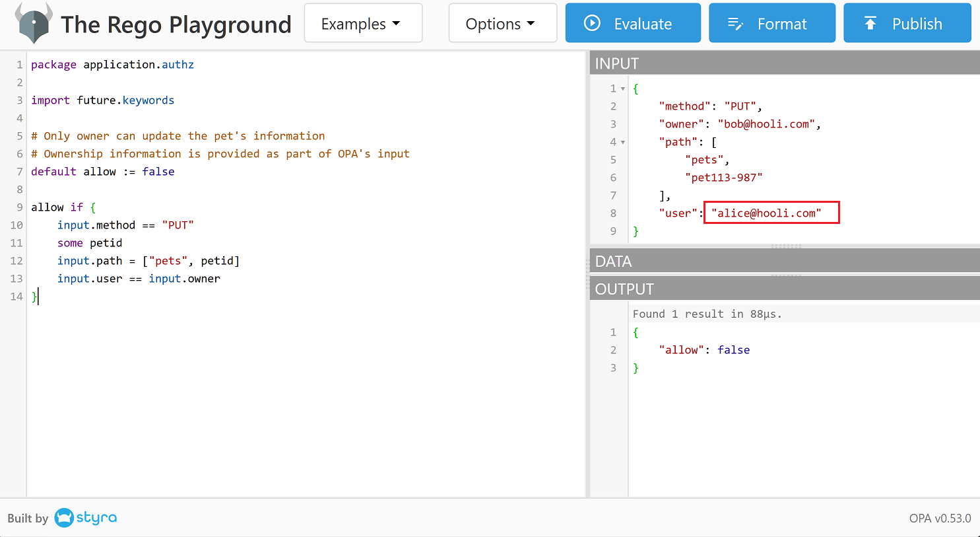Place cursor on "default allow := false" line
Viewport: 980px width, 537px height.
point(103,172)
